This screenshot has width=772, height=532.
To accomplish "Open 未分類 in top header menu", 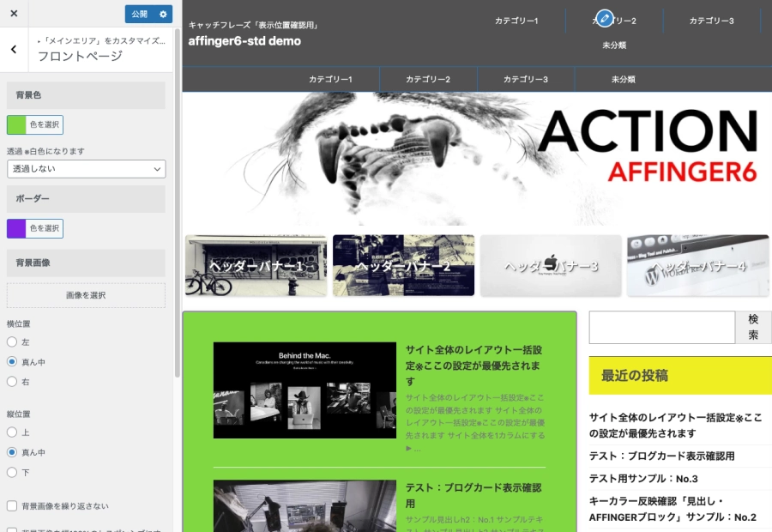I will click(x=614, y=45).
